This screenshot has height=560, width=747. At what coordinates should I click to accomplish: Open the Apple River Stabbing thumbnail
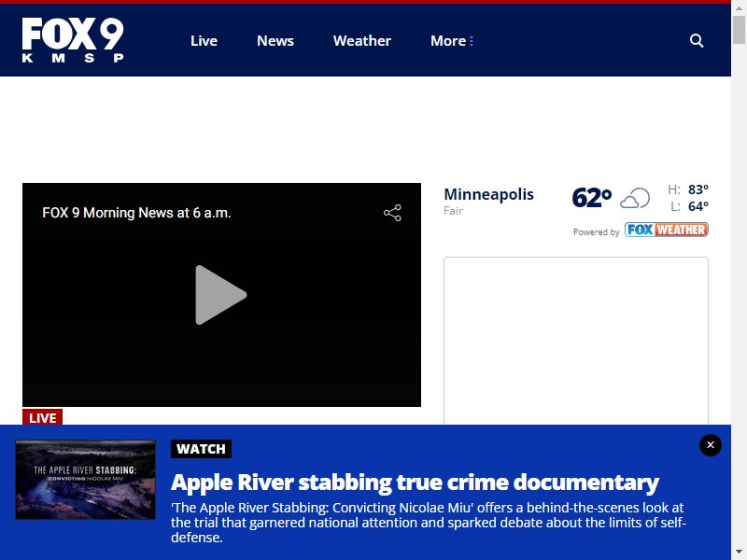coord(85,480)
